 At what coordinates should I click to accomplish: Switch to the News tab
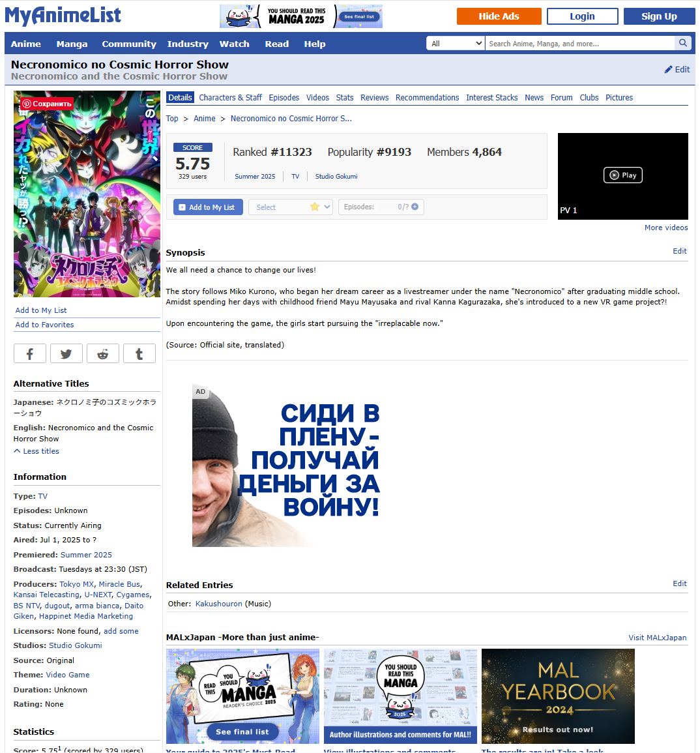[534, 98]
